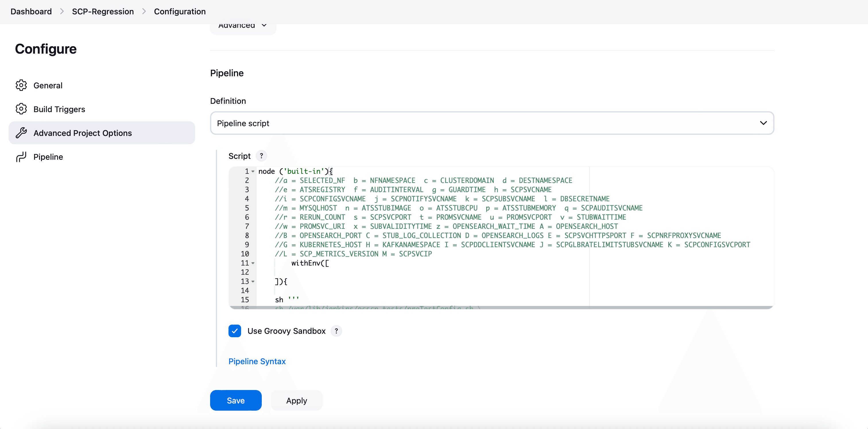Select the General settings gear icon
The image size is (868, 429).
pyautogui.click(x=21, y=85)
